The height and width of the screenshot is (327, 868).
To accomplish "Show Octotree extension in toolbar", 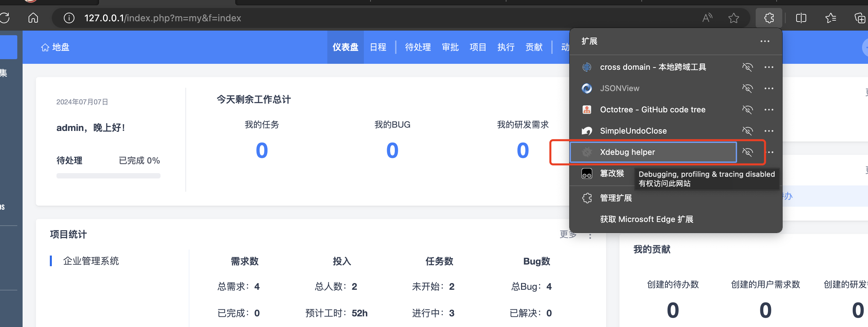I will click(747, 110).
